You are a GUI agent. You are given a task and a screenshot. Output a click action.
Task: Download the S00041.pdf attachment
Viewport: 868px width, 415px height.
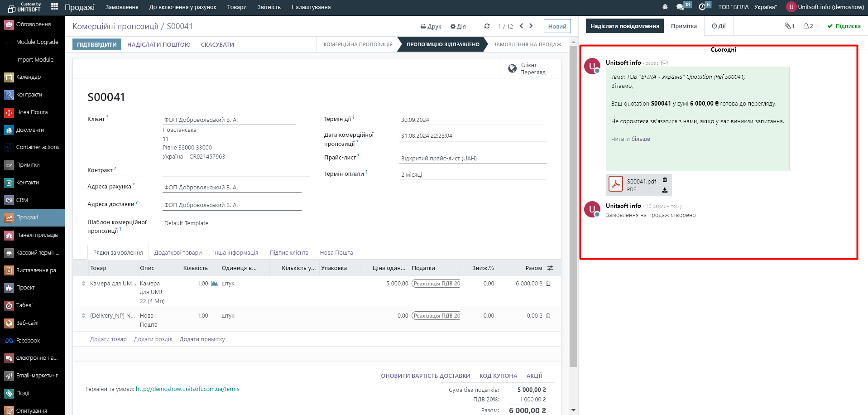pyautogui.click(x=665, y=190)
